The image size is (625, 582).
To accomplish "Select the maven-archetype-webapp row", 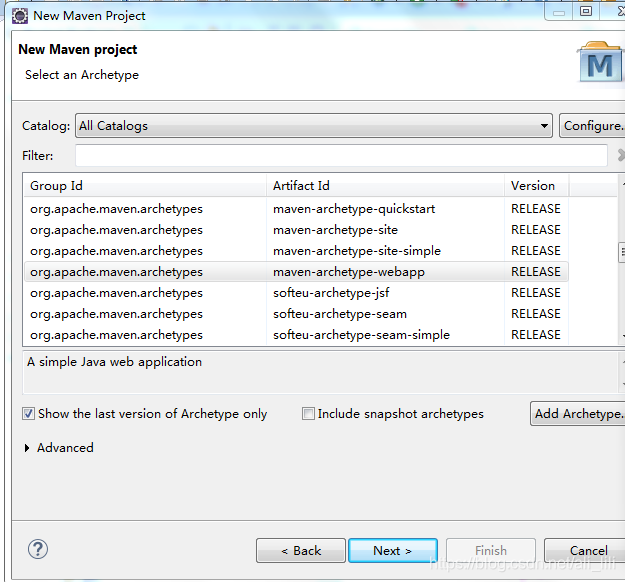I will pyautogui.click(x=296, y=272).
